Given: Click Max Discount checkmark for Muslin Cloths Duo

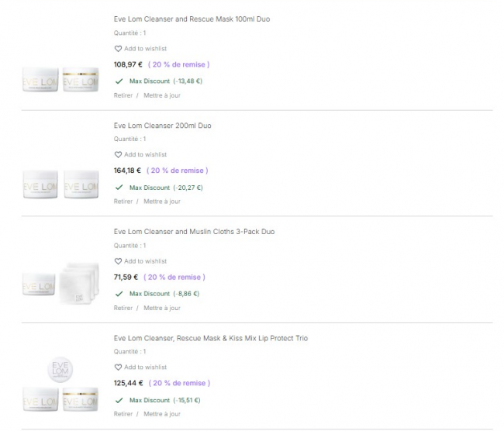Looking at the screenshot, I should pos(119,294).
